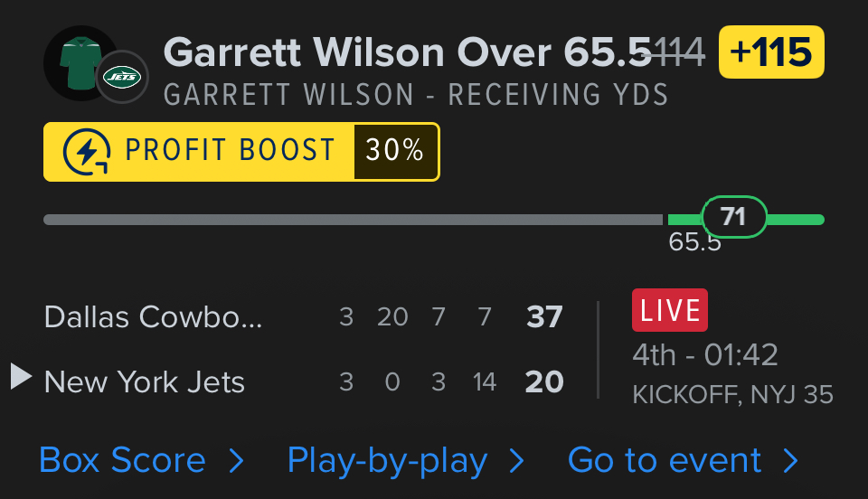Click the chevron next to Play-by-play
Viewport: 868px width, 499px height.
coord(517,462)
